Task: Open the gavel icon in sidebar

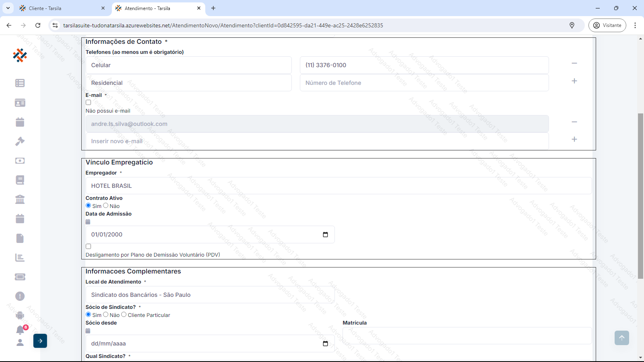Action: pos(20,141)
